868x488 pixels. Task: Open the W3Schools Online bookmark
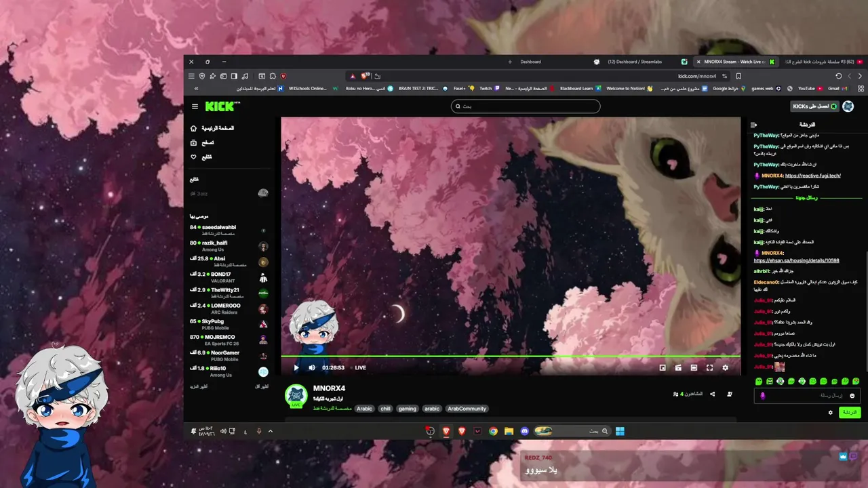(313, 89)
